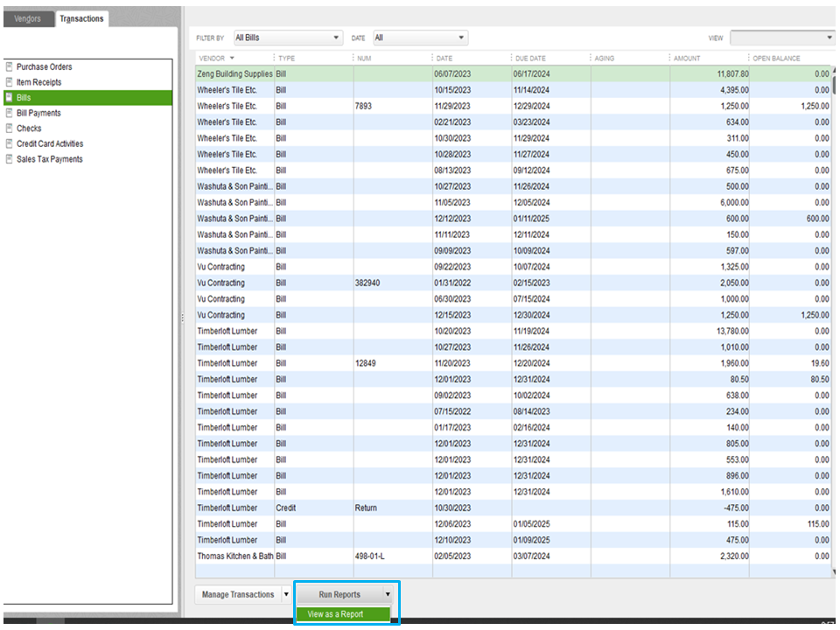This screenshot has width=840, height=630.
Task: Click the Checks document icon
Action: [9, 129]
